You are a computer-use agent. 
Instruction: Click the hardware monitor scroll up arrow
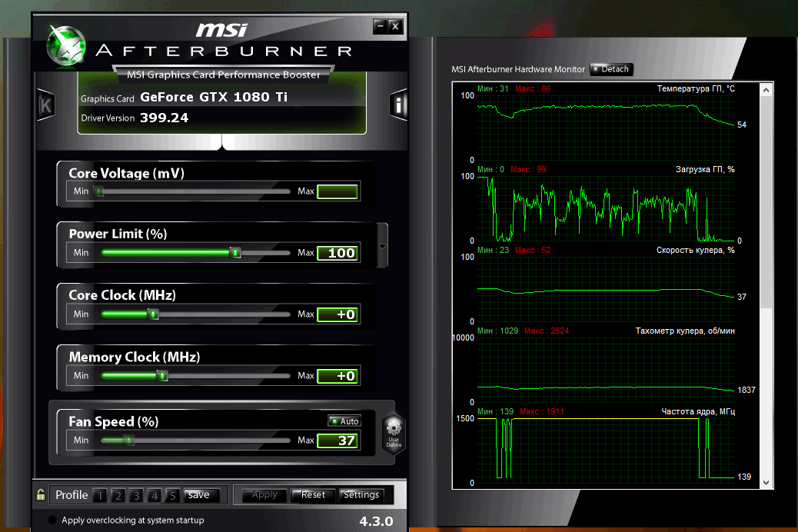coord(766,90)
